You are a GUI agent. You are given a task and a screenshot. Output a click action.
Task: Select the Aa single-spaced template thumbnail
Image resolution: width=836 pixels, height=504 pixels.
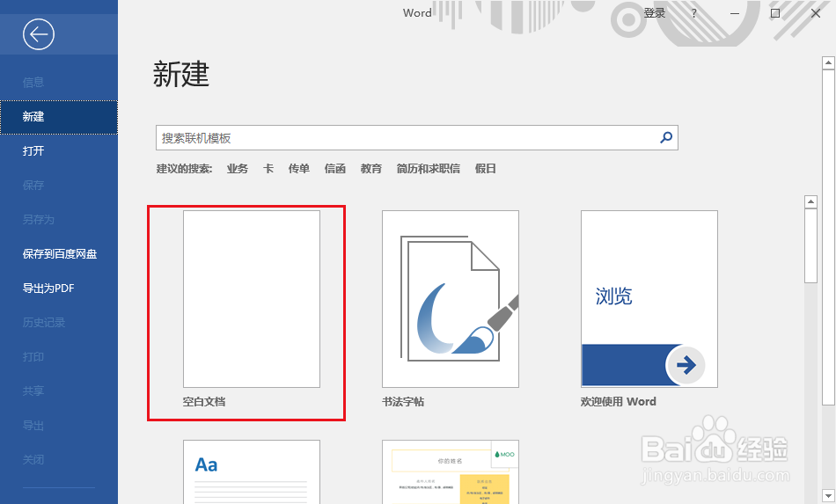[x=252, y=472]
